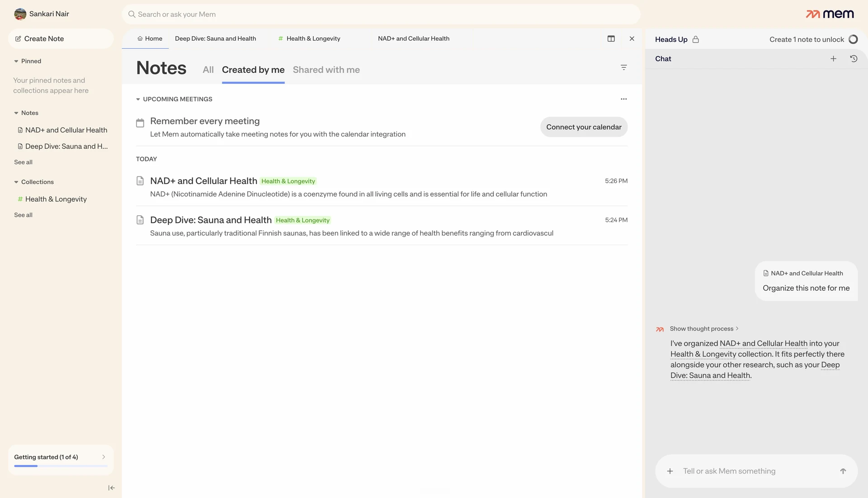Click the Getting started (1 of 4) label
The width and height of the screenshot is (868, 498).
coord(46,457)
